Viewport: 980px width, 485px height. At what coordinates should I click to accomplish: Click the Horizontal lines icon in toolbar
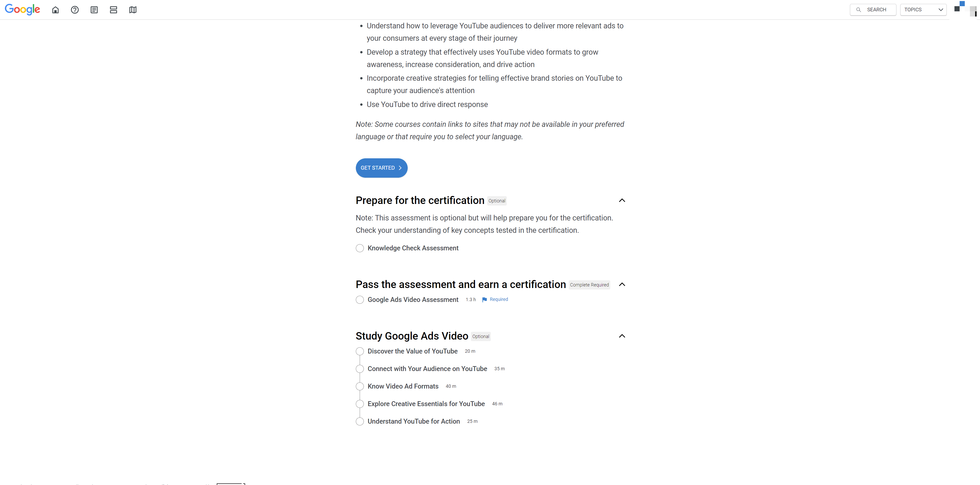(x=113, y=9)
